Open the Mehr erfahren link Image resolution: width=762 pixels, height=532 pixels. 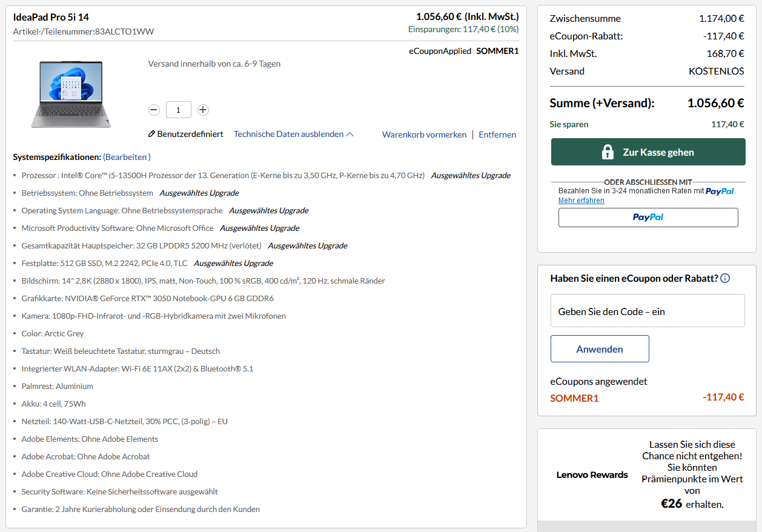pos(581,201)
